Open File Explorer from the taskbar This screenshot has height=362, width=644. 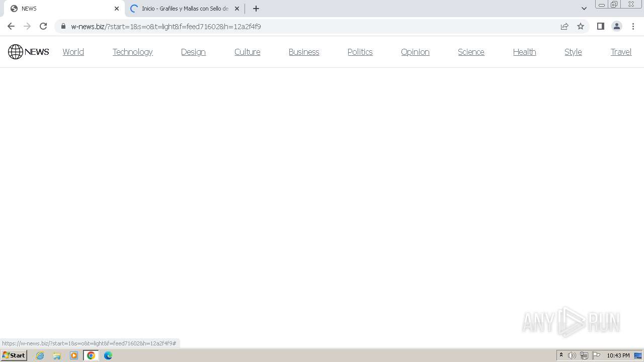[57, 355]
